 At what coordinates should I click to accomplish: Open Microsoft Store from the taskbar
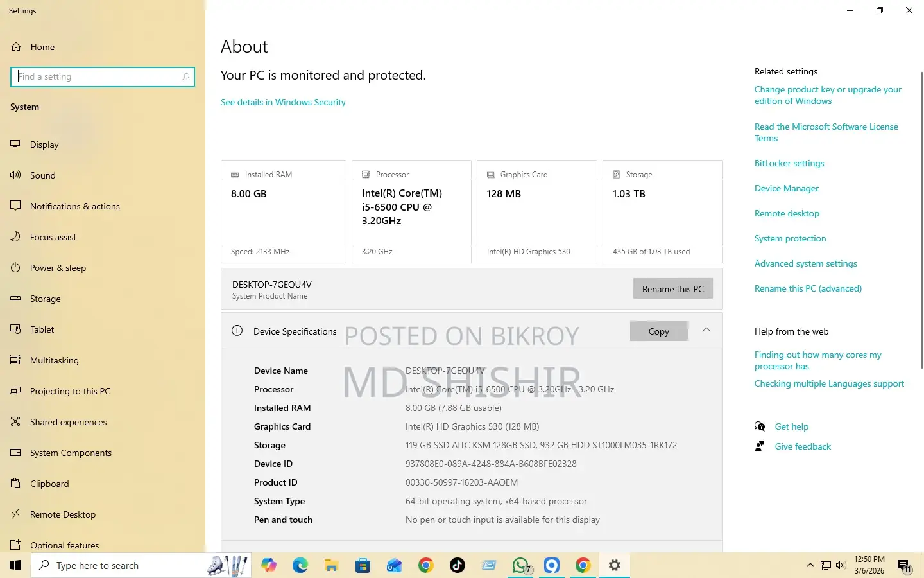pos(363,565)
